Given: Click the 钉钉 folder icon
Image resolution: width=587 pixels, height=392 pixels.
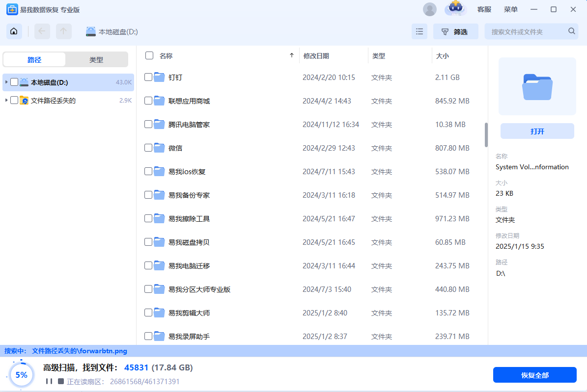Looking at the screenshot, I should pos(160,77).
